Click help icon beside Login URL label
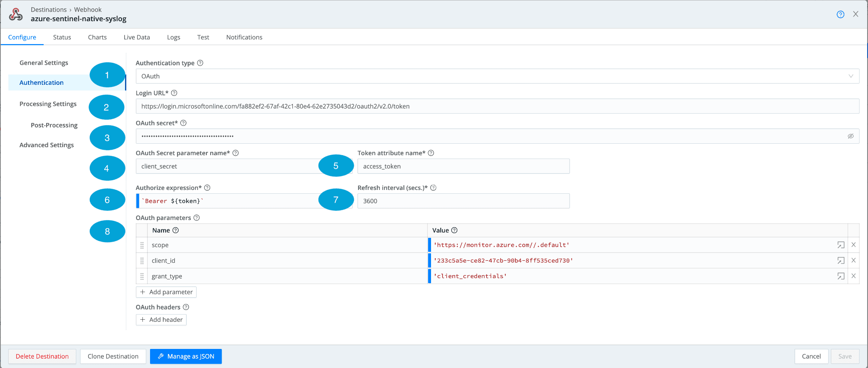This screenshot has height=368, width=868. coord(174,93)
